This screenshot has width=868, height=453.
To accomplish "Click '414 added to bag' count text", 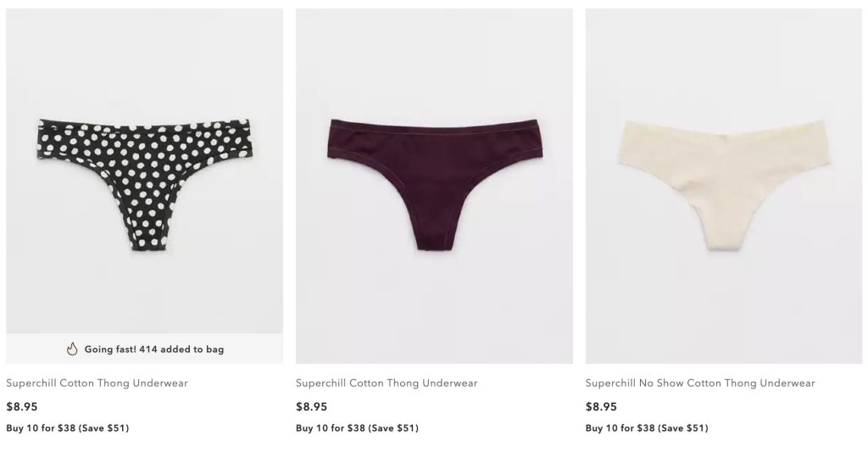I will pos(181,350).
